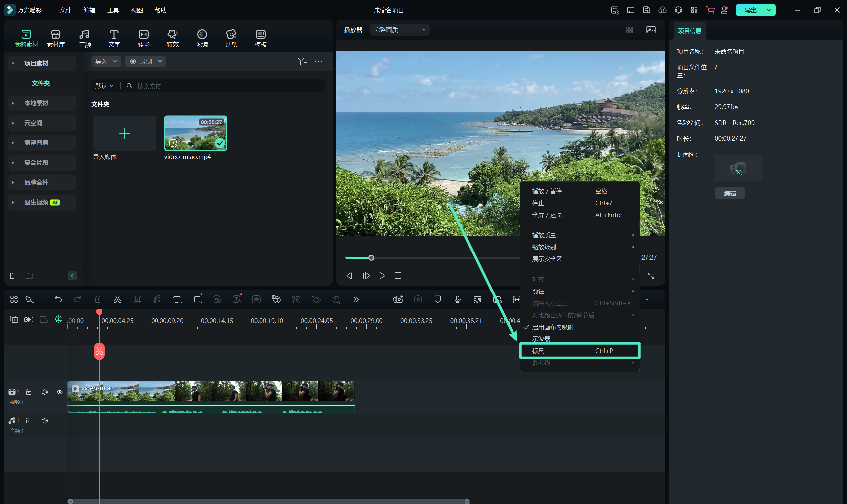Hide video track 1 with the eye icon
Viewport: 847px width, 504px height.
(60, 392)
